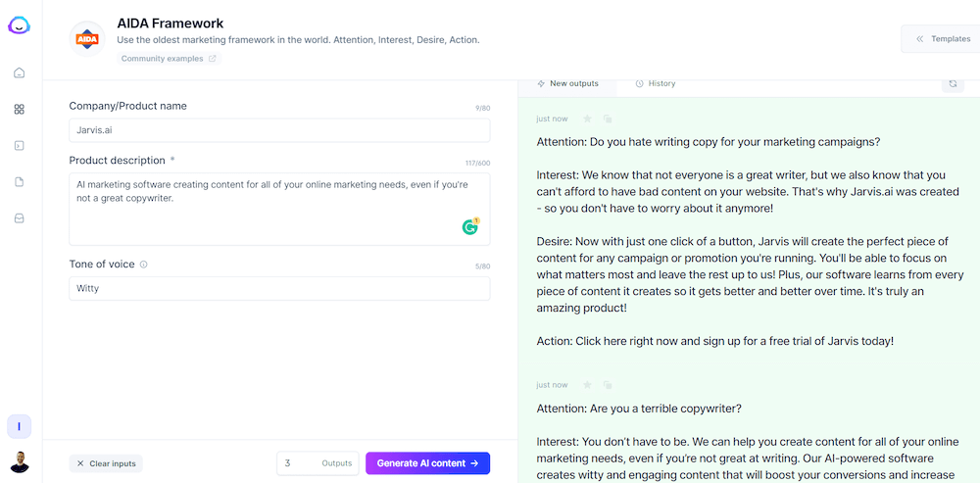Switch to the History tab

point(656,84)
